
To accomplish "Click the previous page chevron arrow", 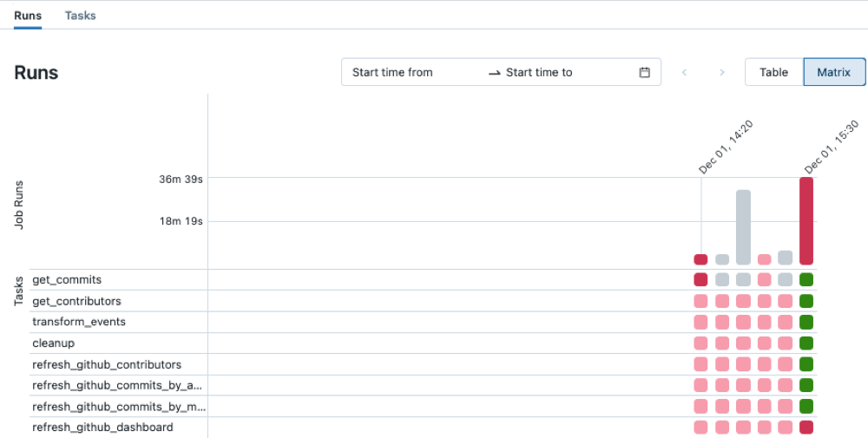I will pos(684,73).
